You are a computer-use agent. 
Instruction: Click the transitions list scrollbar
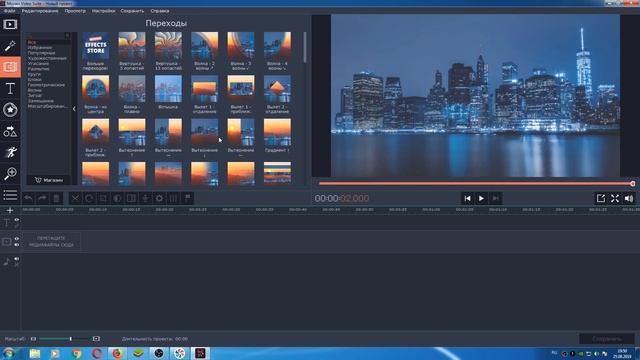click(305, 47)
